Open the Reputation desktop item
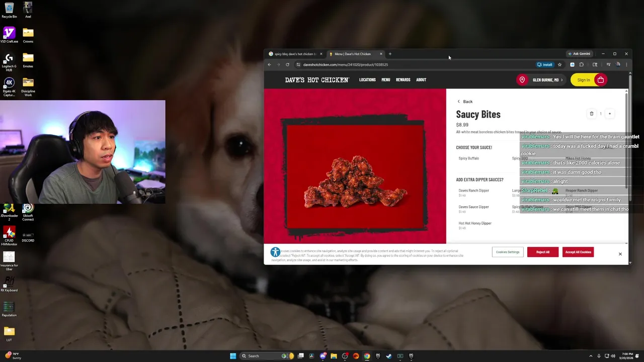The image size is (644, 362). 9,310
